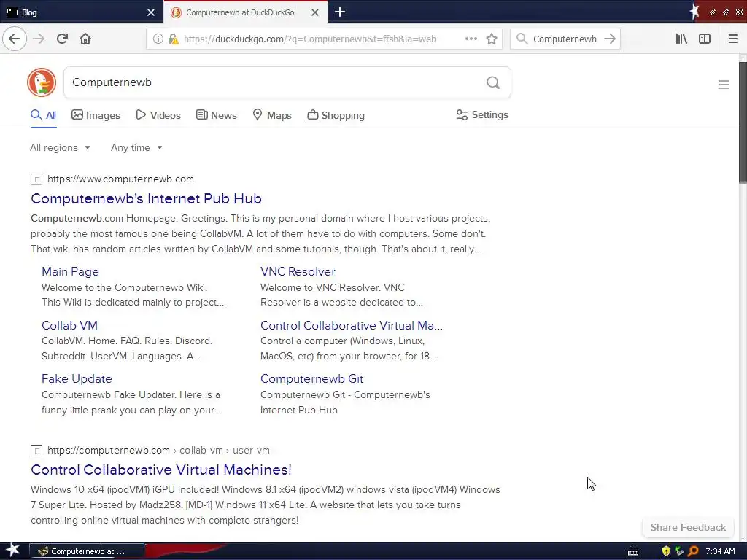Select the Computernewb at DuckDuckGo tab
This screenshot has height=560, width=747.
239,12
